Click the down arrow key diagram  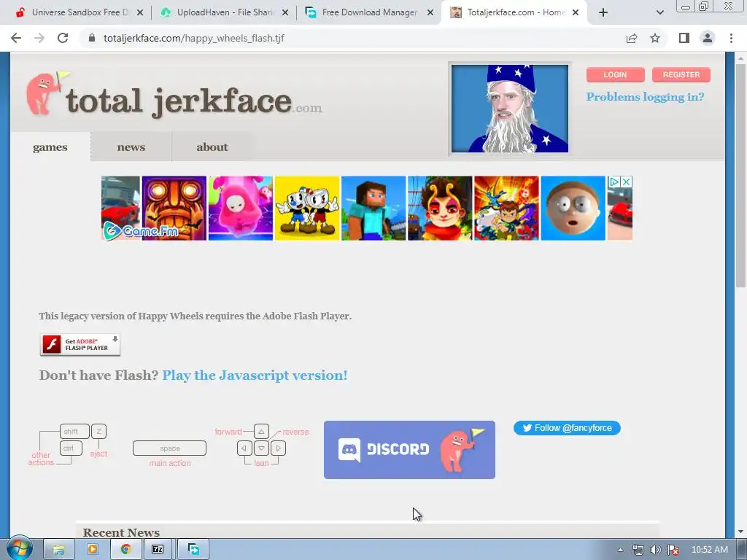coord(261,448)
